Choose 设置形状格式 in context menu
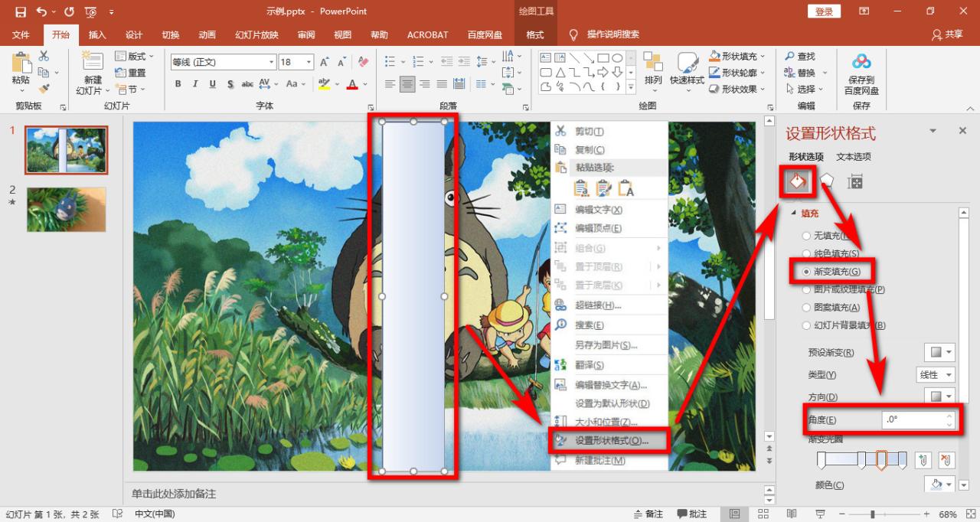Screen dimensions: 980x522 click(611, 441)
